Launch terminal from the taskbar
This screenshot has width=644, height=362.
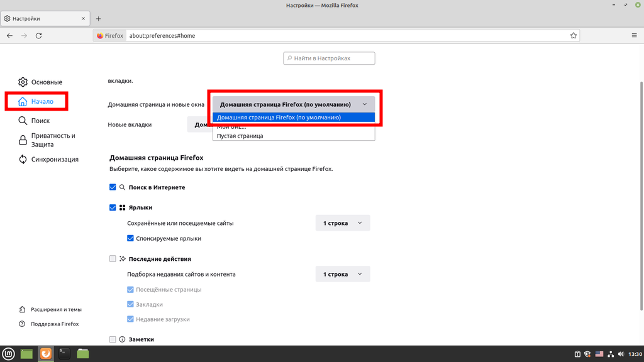[x=64, y=354]
